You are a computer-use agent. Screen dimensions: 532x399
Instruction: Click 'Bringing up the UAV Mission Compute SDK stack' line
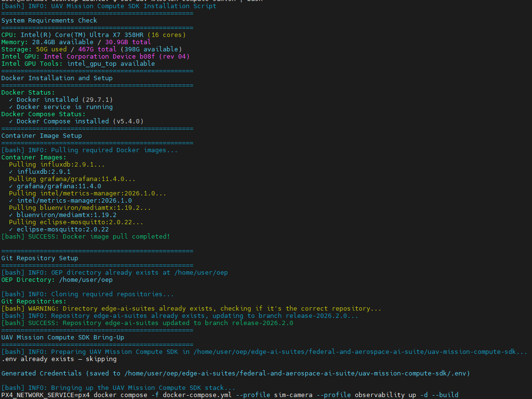tap(119, 388)
